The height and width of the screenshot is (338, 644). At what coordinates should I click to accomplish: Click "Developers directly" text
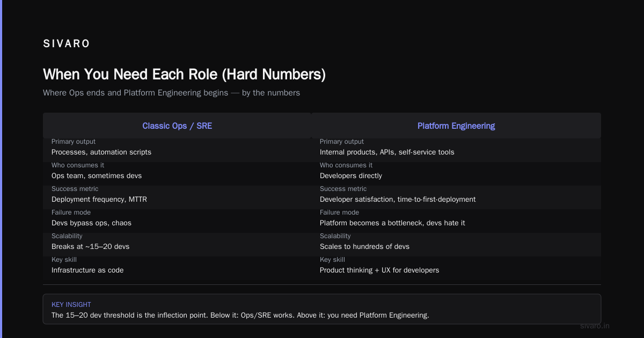pyautogui.click(x=351, y=176)
